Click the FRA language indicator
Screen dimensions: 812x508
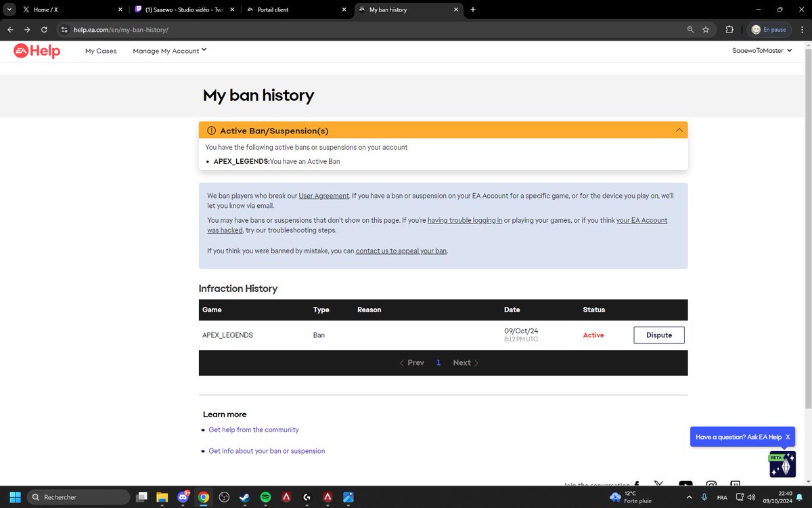click(722, 497)
